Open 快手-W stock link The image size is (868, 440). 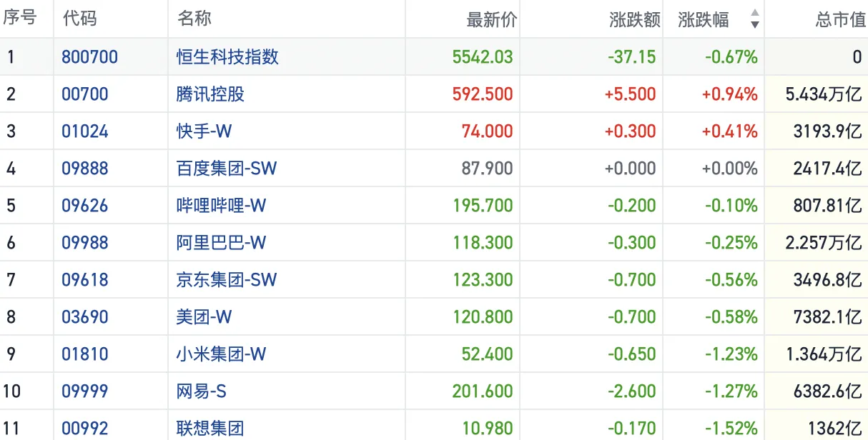coord(204,131)
